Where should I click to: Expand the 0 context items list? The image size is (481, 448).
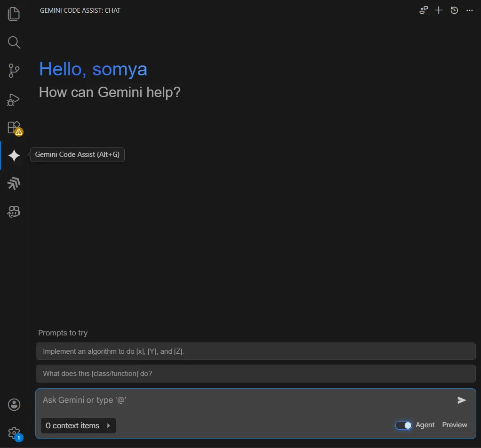78,425
